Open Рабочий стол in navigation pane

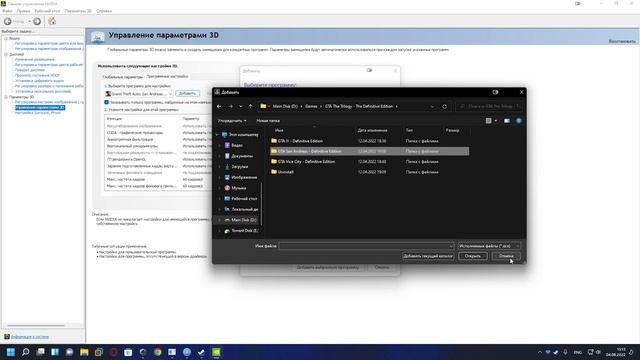(x=244, y=199)
